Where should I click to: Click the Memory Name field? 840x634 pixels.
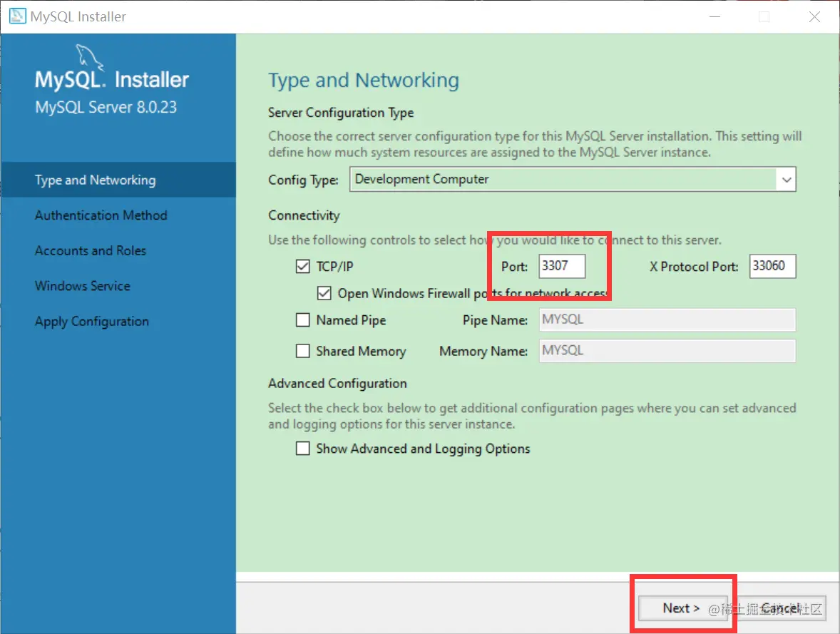coord(667,351)
